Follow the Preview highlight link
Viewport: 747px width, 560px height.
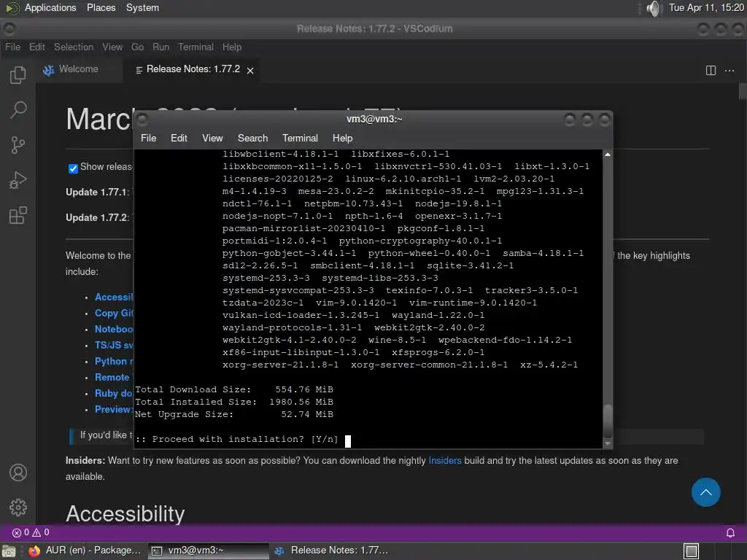113,409
